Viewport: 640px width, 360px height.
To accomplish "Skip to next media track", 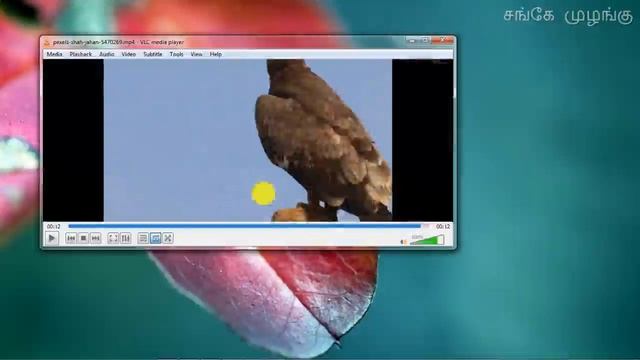I will (96, 238).
